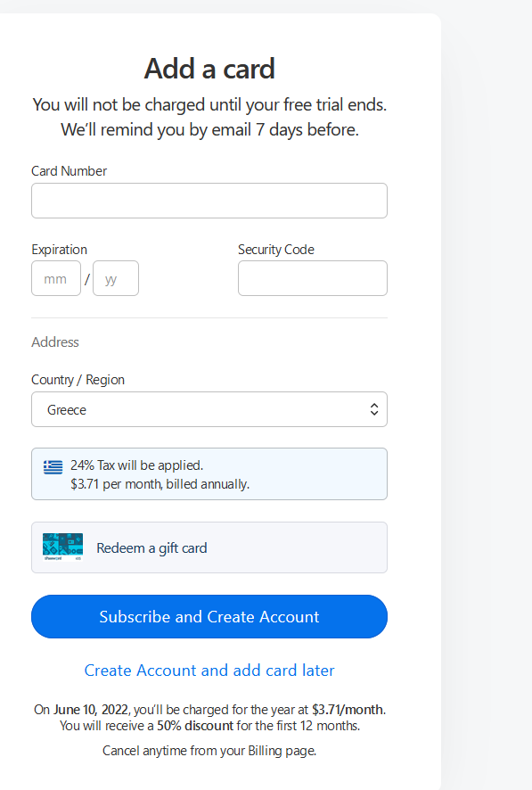Click the gift card image icon

[x=63, y=547]
